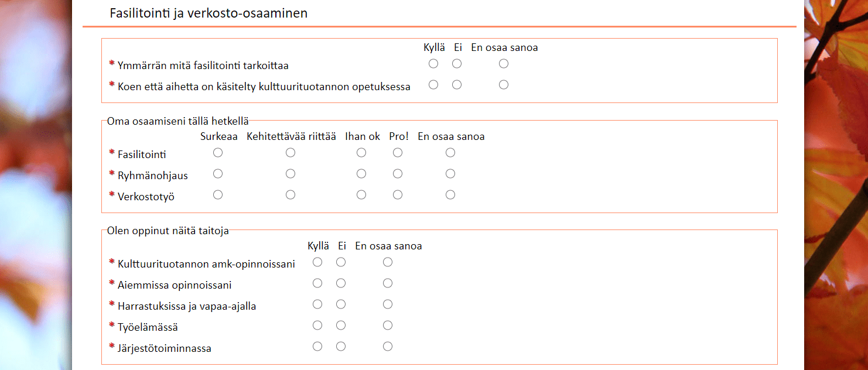The width and height of the screenshot is (868, 370).
Task: Mark Verkostotyö skill as Surkeaa
Action: click(x=218, y=195)
